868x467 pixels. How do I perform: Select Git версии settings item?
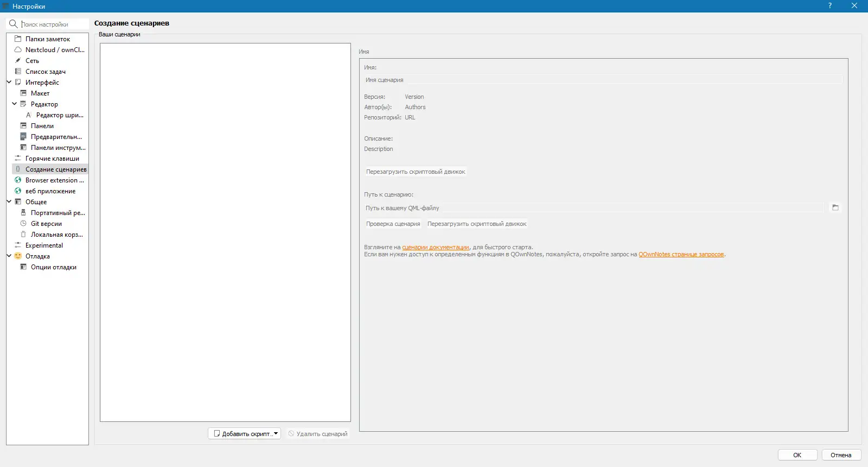click(x=46, y=224)
